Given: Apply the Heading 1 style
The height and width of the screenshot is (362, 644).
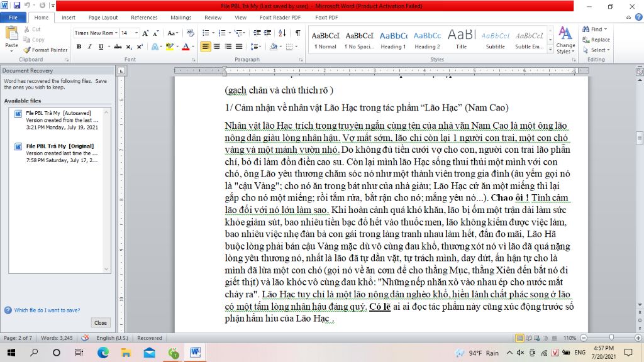Looking at the screenshot, I should tap(393, 40).
